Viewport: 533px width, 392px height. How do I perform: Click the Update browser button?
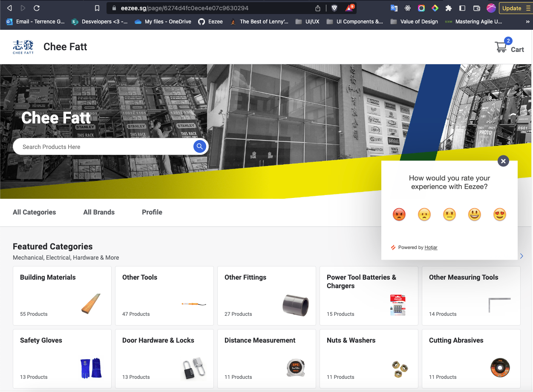click(516, 8)
